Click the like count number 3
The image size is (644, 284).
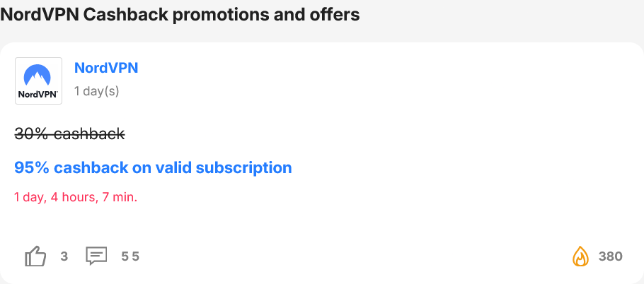click(64, 256)
